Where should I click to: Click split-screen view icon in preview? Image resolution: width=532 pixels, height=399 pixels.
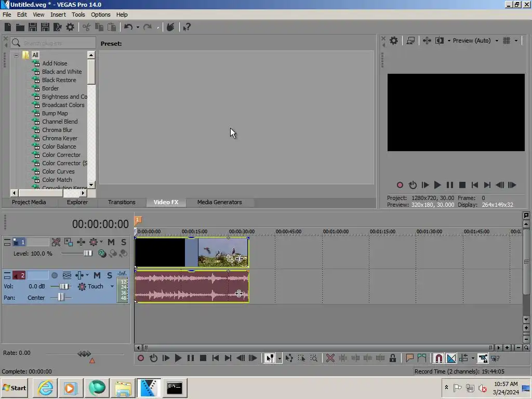(x=440, y=41)
